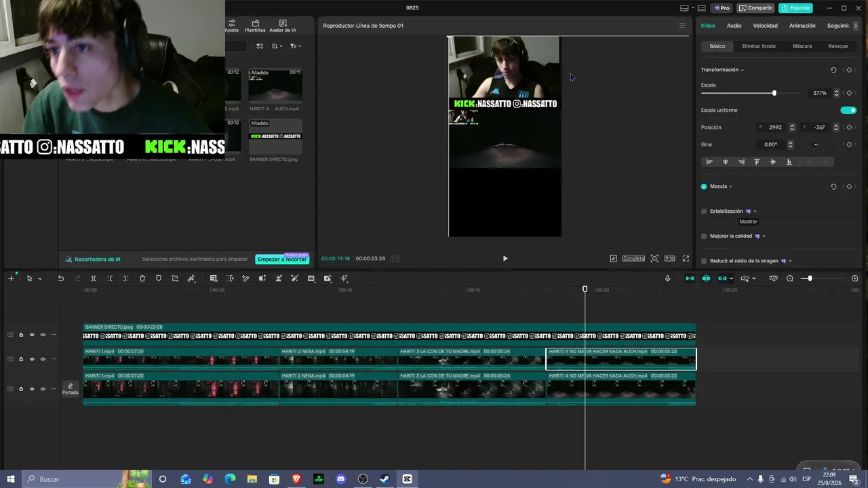Switch media view to grid layout
Viewport: 868px width, 488px height.
click(260, 46)
